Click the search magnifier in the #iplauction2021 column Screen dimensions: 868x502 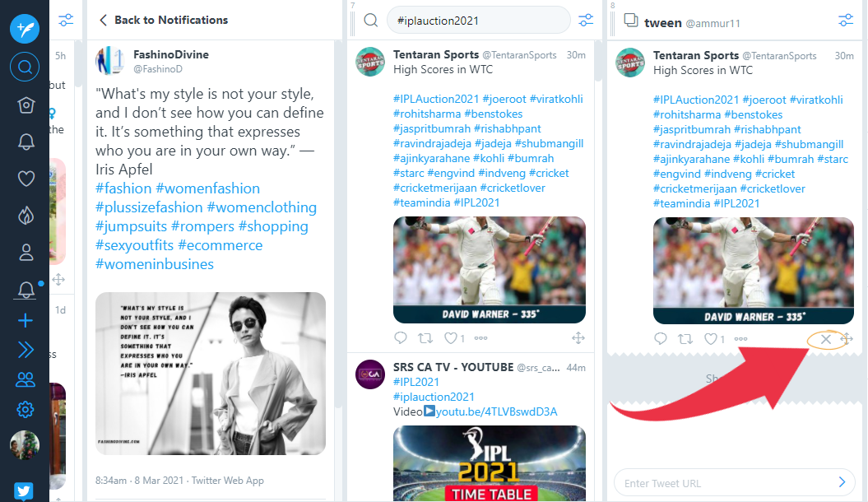coord(371,21)
